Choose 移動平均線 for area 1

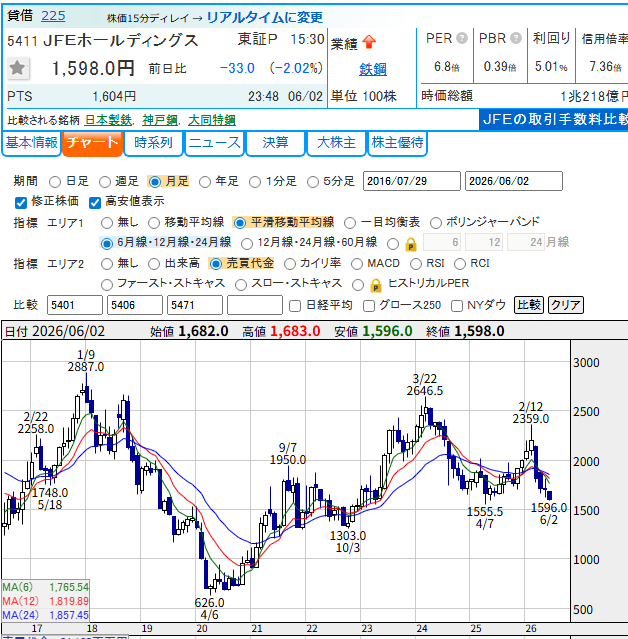point(154,223)
